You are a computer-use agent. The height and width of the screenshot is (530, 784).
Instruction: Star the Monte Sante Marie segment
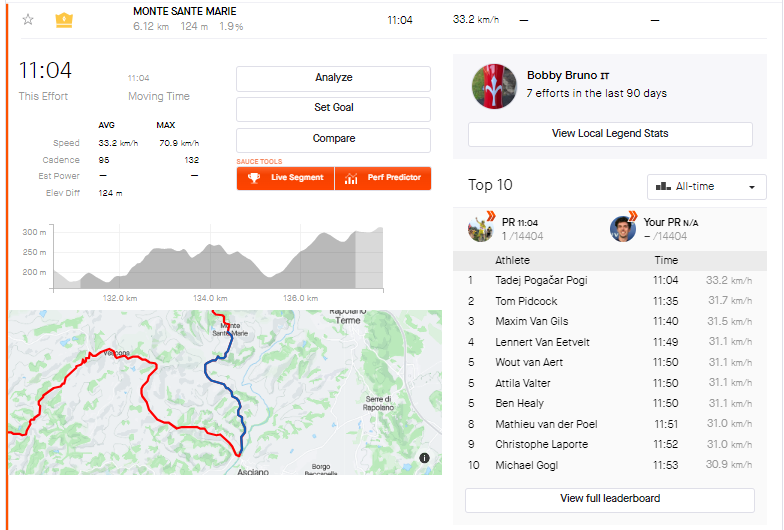point(28,20)
